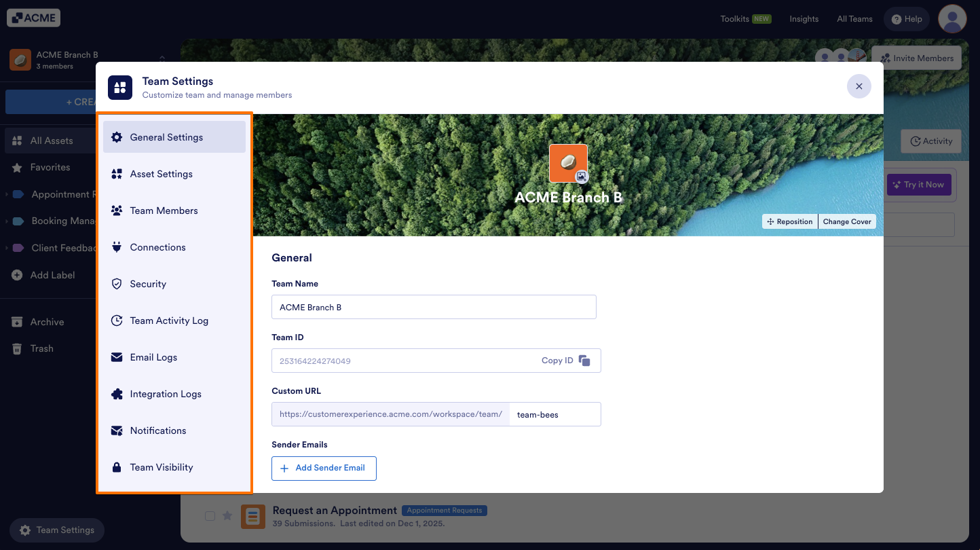Click Try it Now button
This screenshot has width=980, height=550.
coord(919,185)
